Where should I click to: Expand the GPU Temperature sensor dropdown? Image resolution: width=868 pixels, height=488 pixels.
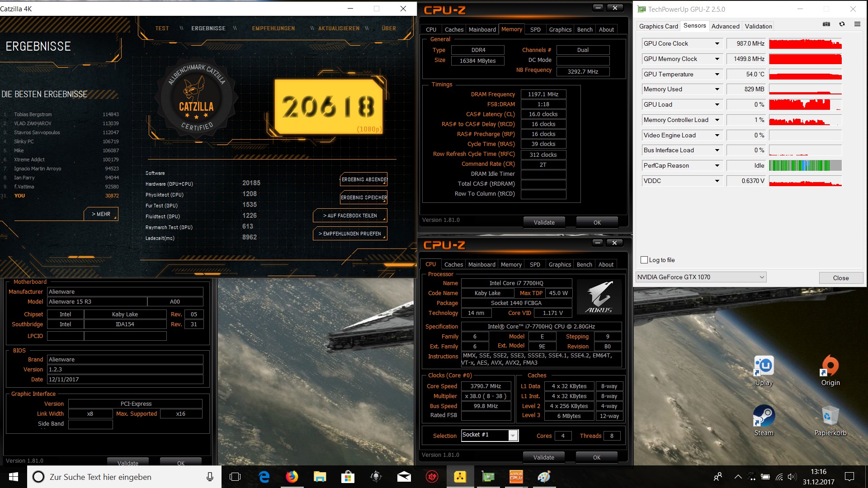[717, 74]
